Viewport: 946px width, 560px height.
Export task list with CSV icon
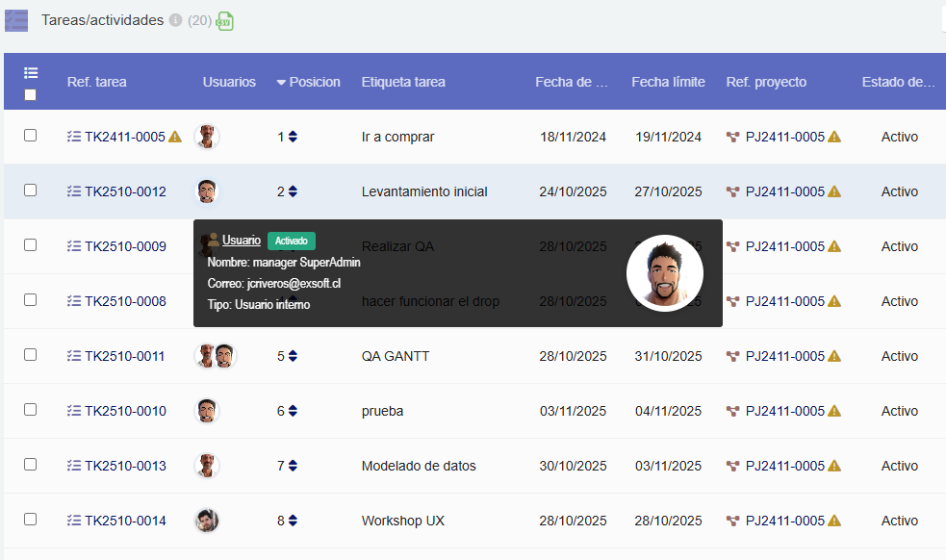point(224,21)
